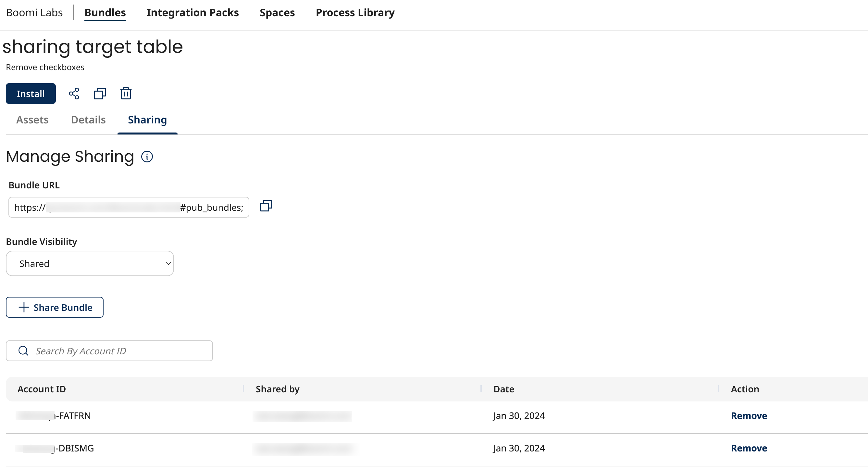Select the Sharing tab
868x469 pixels.
[x=147, y=120]
